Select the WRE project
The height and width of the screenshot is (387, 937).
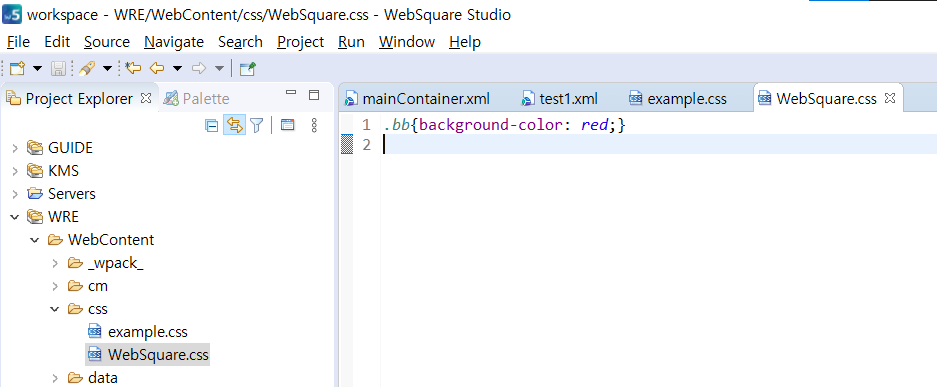point(63,217)
